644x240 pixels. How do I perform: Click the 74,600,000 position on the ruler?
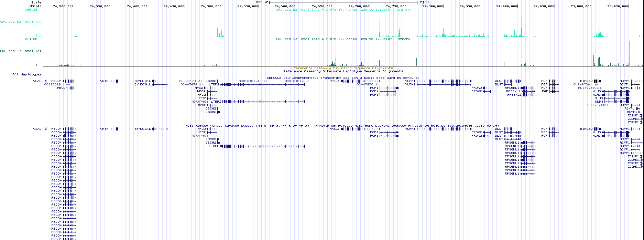[x=285, y=6]
